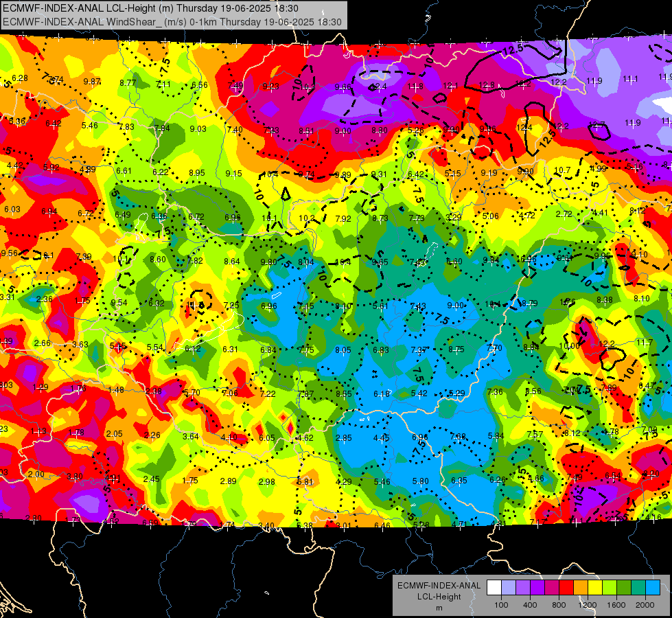Click the grid value 8.75
The image size is (672, 618).
pos(456,350)
